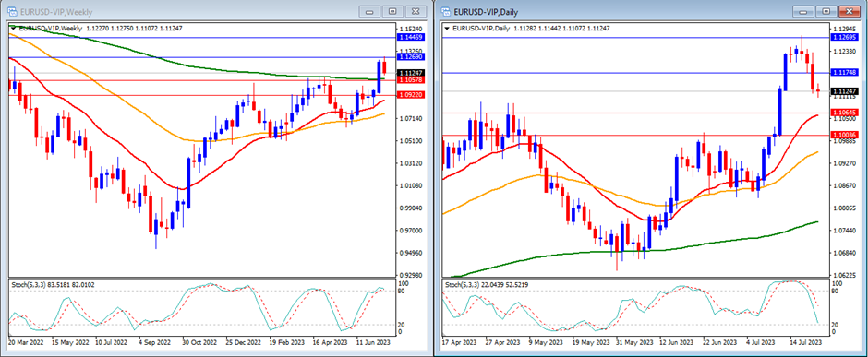Expand the triangle beside EURUSD-VIP,Daily chart header
This screenshot has height=357, width=868.
coord(447,28)
